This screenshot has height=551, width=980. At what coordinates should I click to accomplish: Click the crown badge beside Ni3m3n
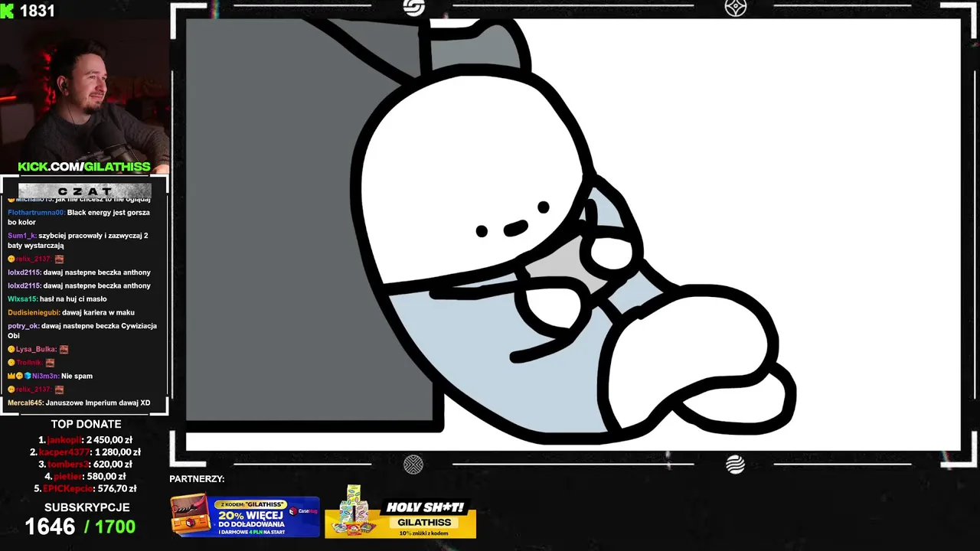click(11, 376)
